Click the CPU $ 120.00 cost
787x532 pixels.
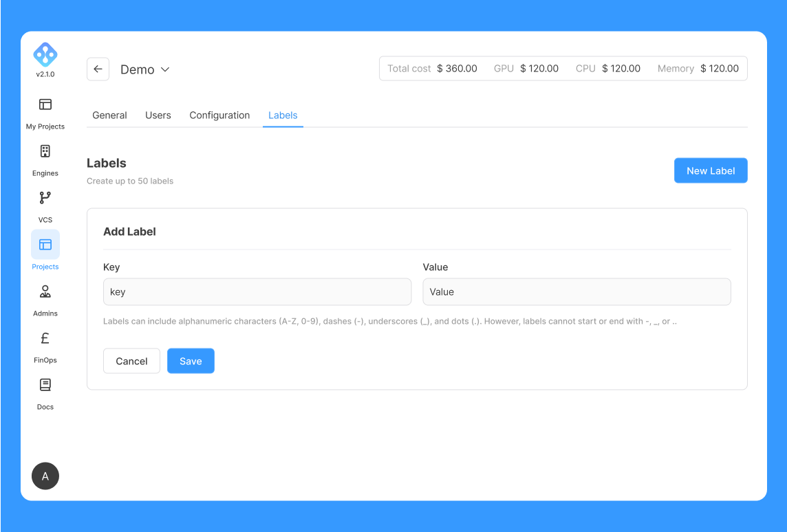608,69
